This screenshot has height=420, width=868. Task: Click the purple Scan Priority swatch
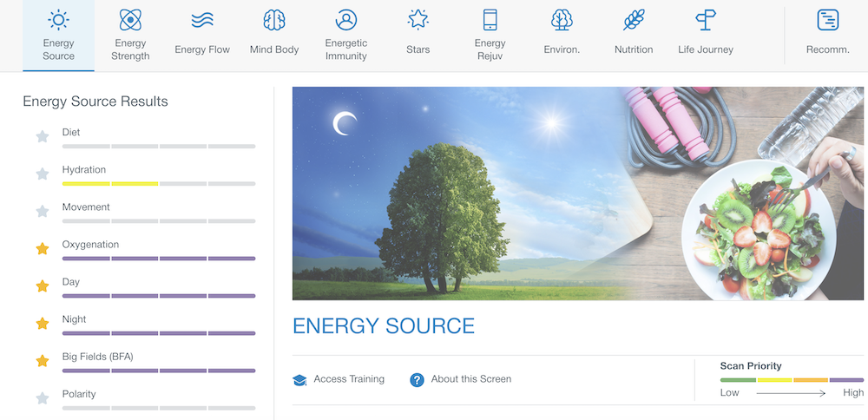(846, 380)
